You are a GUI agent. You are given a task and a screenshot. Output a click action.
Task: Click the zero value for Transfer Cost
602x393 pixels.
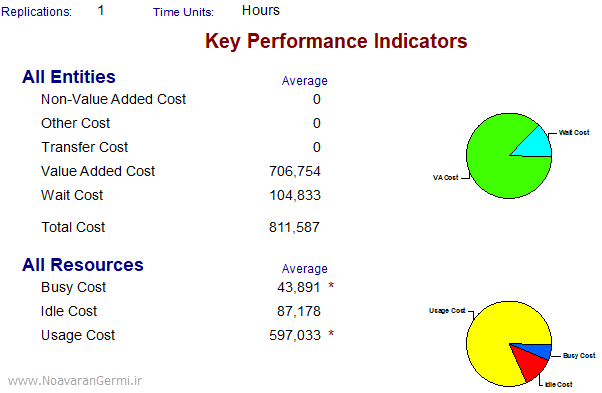click(x=316, y=147)
